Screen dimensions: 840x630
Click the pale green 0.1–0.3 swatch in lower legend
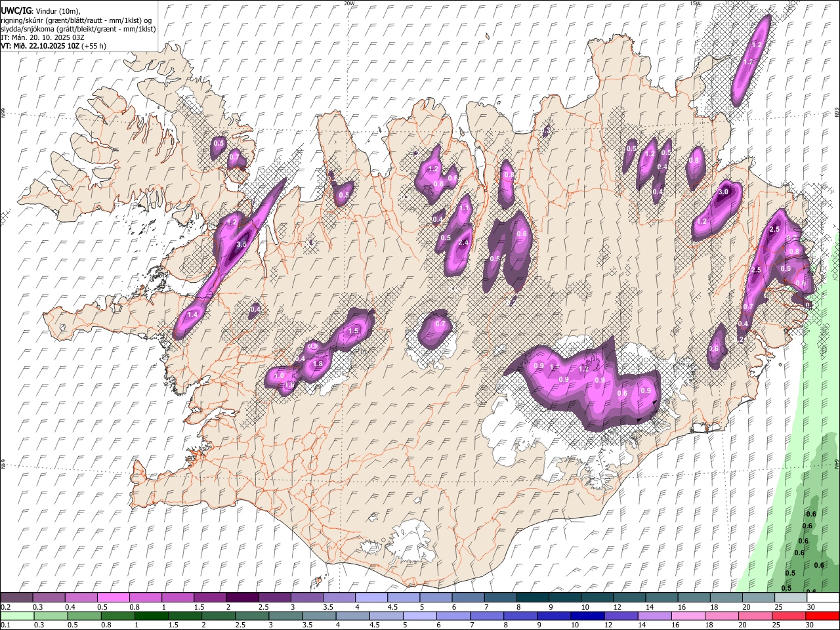tap(16, 616)
